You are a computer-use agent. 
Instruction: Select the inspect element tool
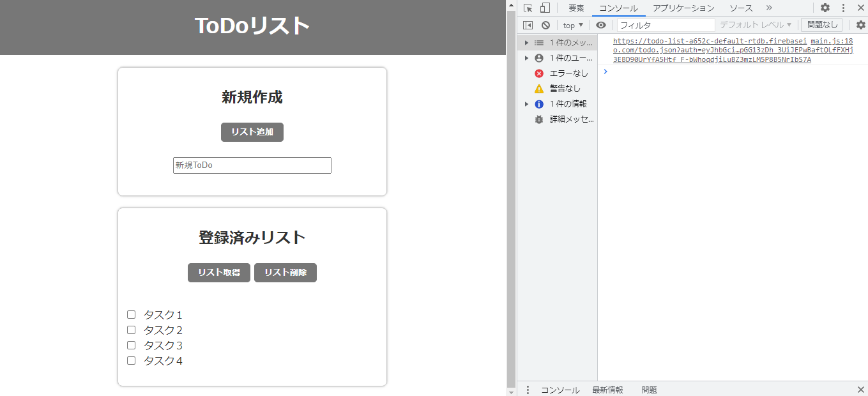pyautogui.click(x=527, y=8)
